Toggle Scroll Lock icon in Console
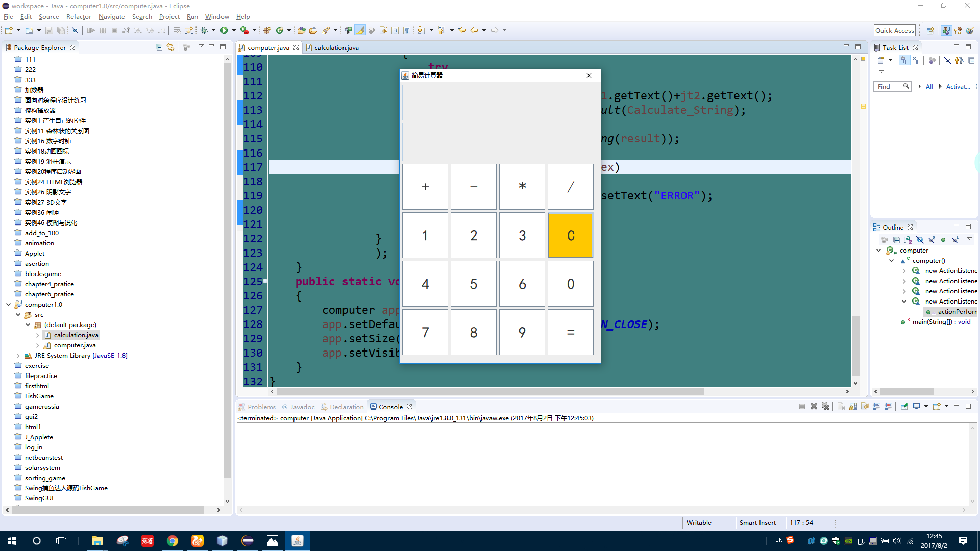Screen dimensions: 980x551 (x=853, y=407)
